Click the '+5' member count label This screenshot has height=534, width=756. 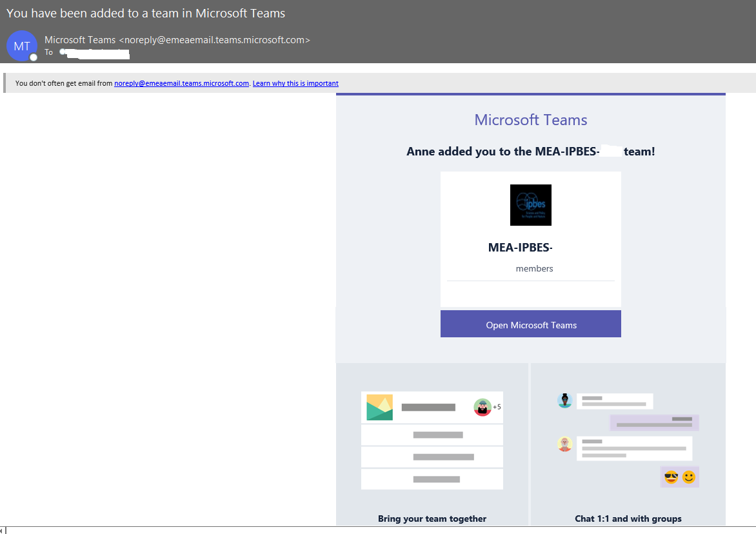click(497, 407)
